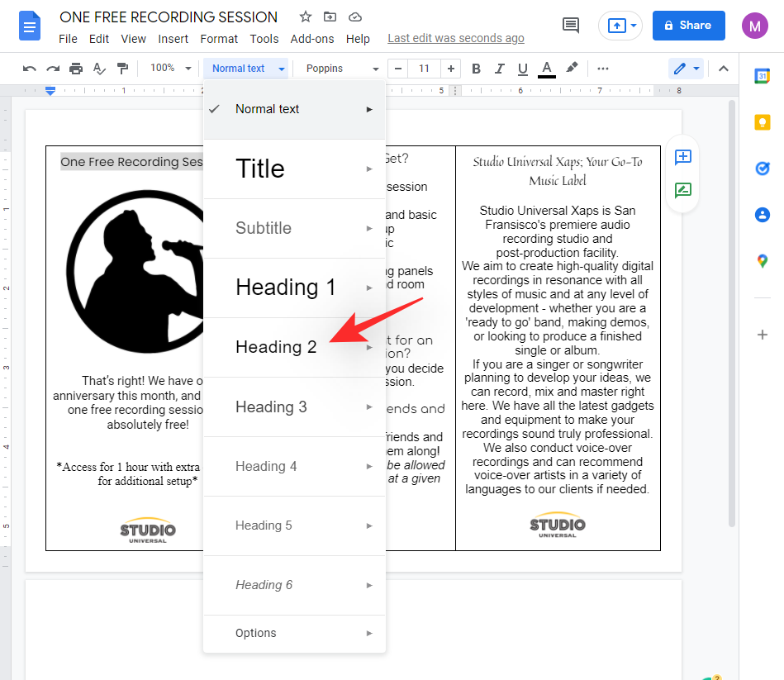Open the 100% zoom dropdown
Image resolution: width=784 pixels, height=680 pixels.
coord(171,69)
